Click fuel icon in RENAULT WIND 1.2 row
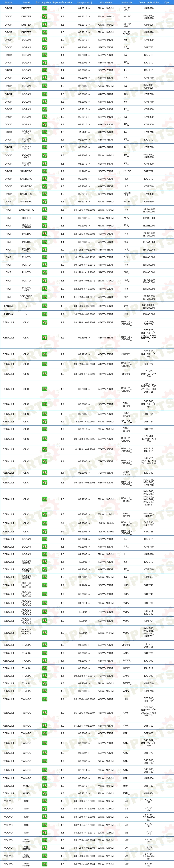 45,786
